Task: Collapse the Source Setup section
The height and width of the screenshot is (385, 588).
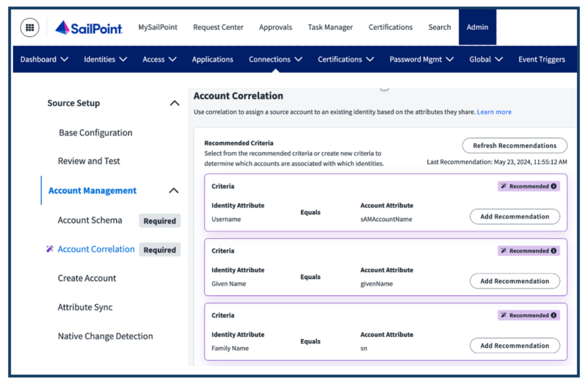Action: (x=175, y=103)
